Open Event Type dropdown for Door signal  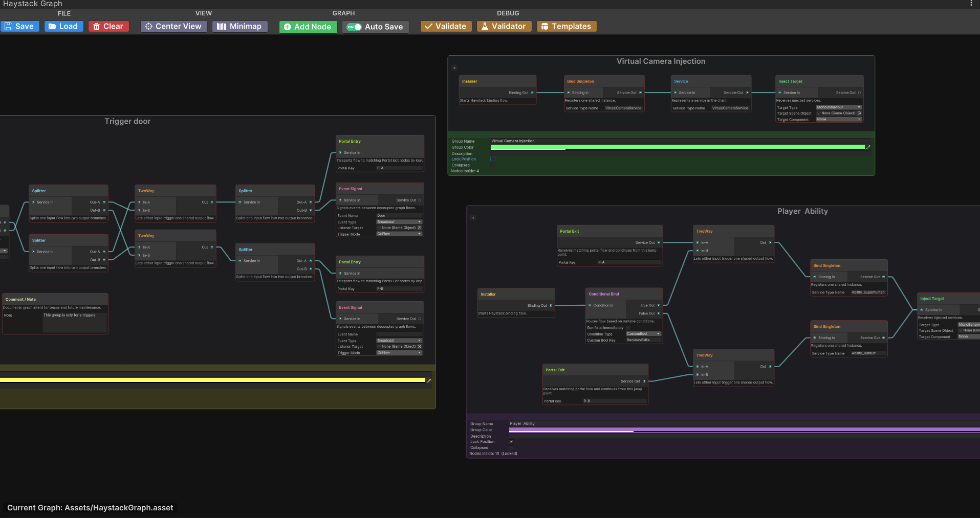[x=399, y=222]
